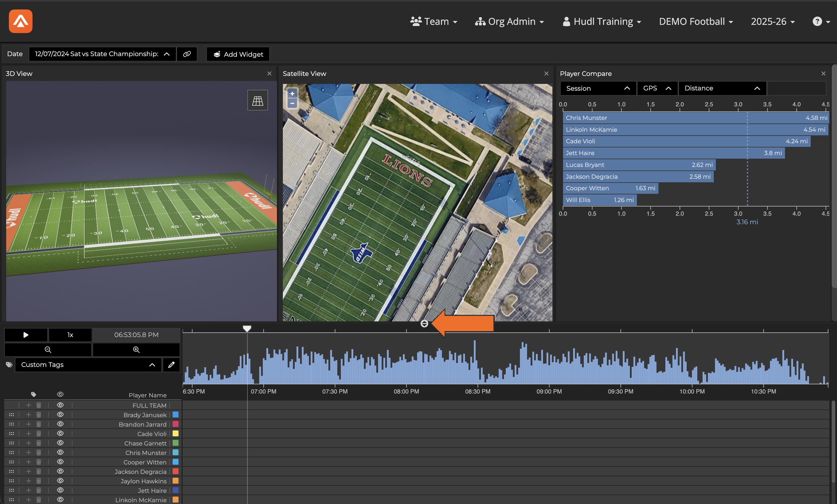Click the player list vertical scrollbar

[833, 441]
